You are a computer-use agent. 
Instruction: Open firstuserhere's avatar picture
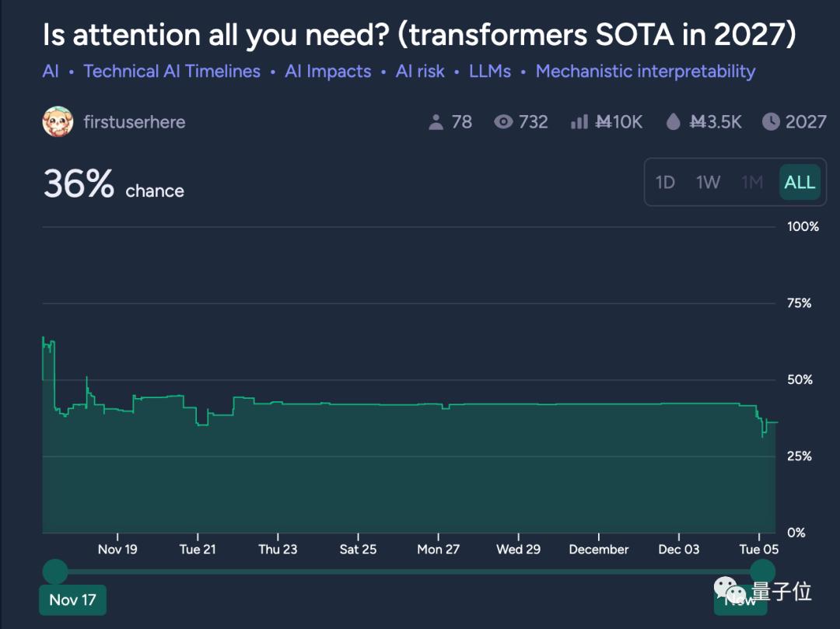(x=58, y=122)
